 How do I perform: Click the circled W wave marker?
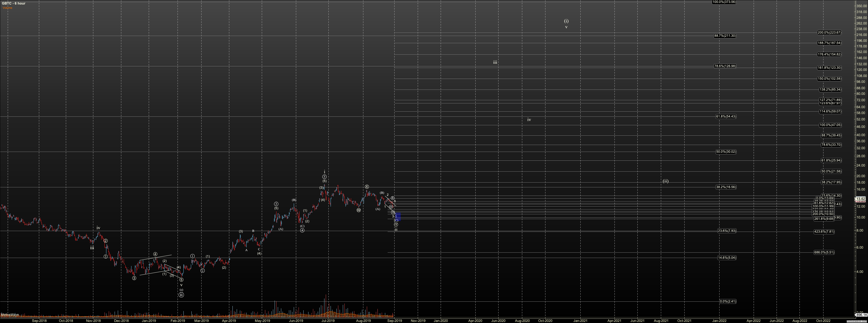pyautogui.click(x=359, y=210)
